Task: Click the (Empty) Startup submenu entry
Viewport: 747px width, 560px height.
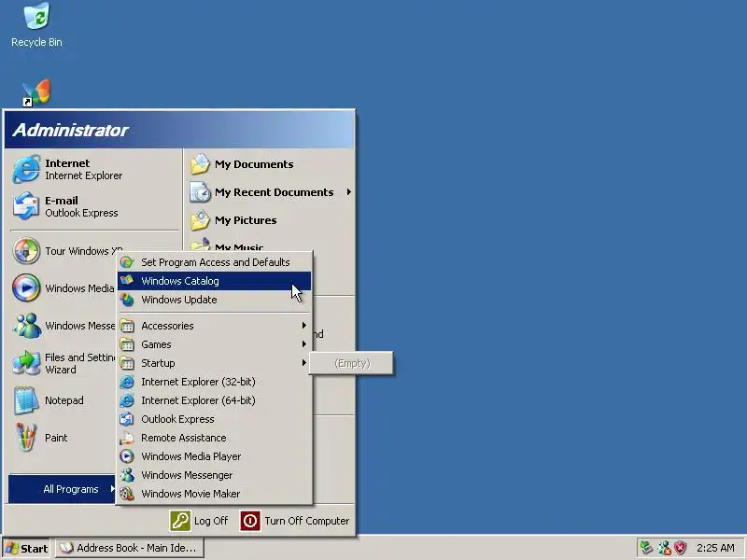Action: click(352, 363)
